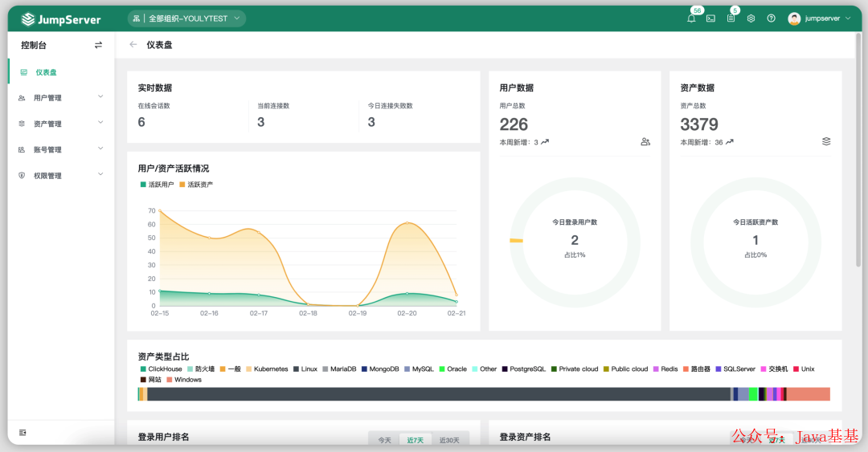Click user total value 226

click(x=514, y=124)
